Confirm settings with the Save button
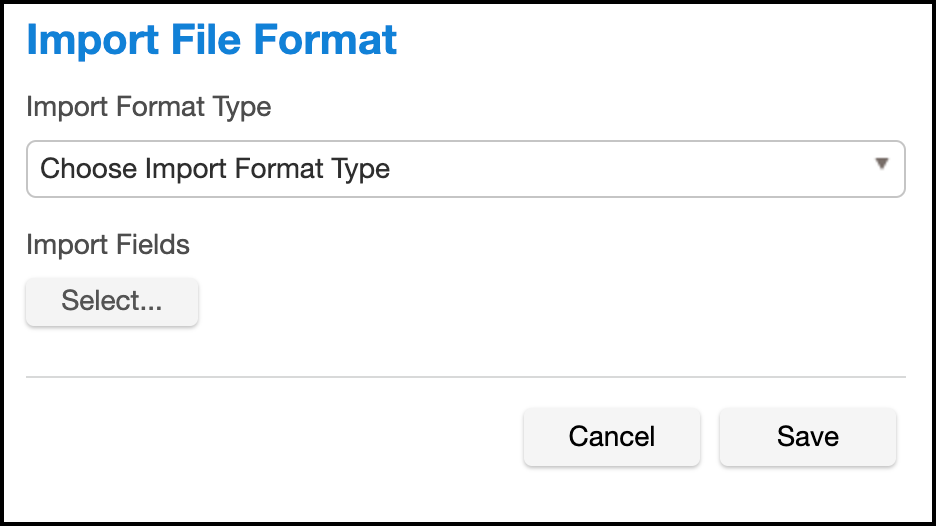 [x=807, y=437]
